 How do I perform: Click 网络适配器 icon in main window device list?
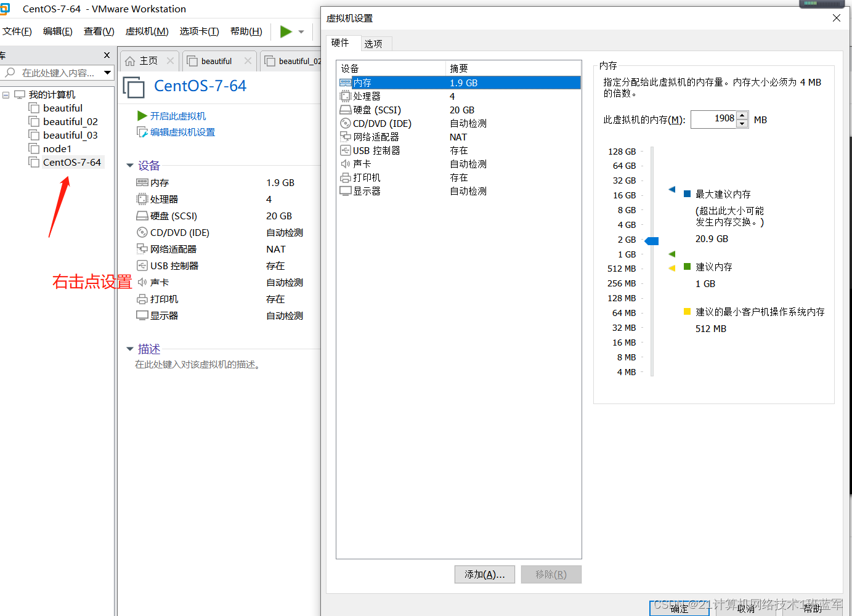[142, 249]
